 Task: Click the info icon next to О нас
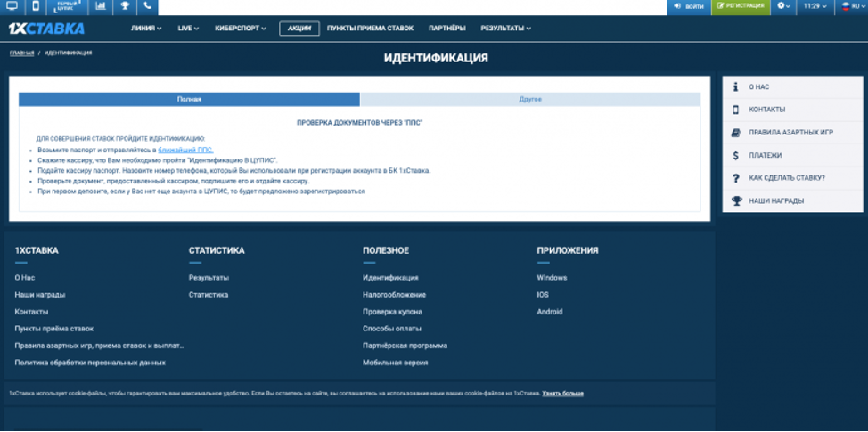[736, 86]
